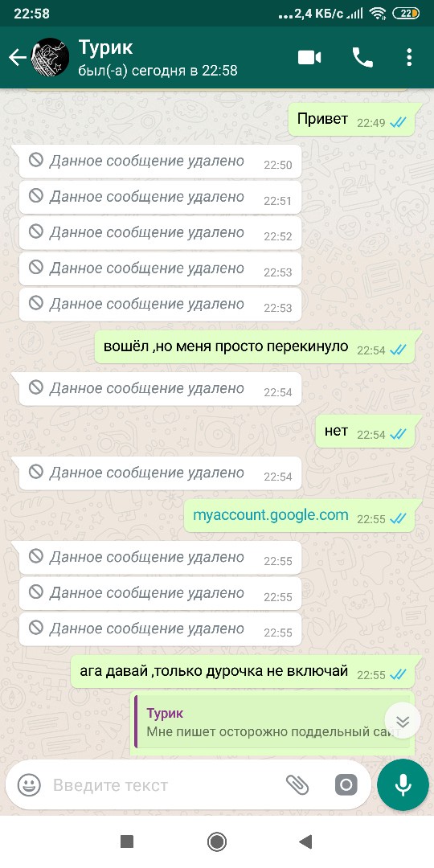434x868 pixels.
Task: Open contact info via Турик name header
Action: tap(106, 47)
